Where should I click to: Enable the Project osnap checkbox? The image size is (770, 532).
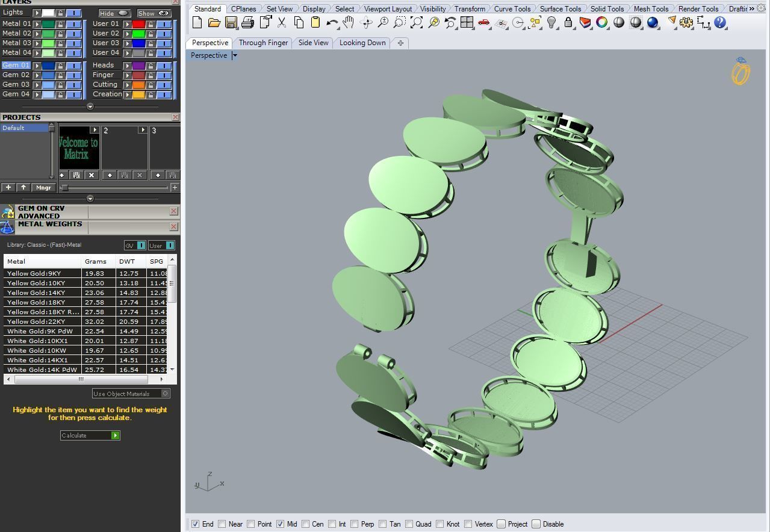click(x=501, y=524)
